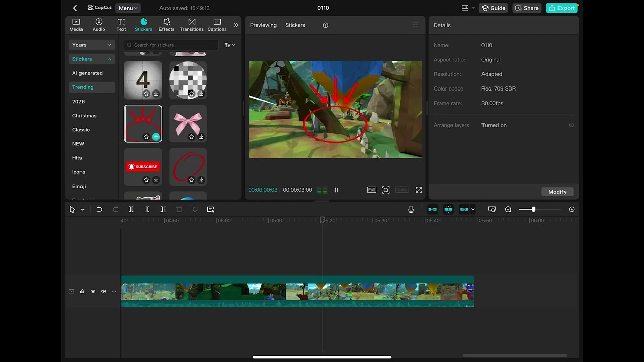Select the Hits sticker category
The image size is (644, 362).
tap(77, 158)
